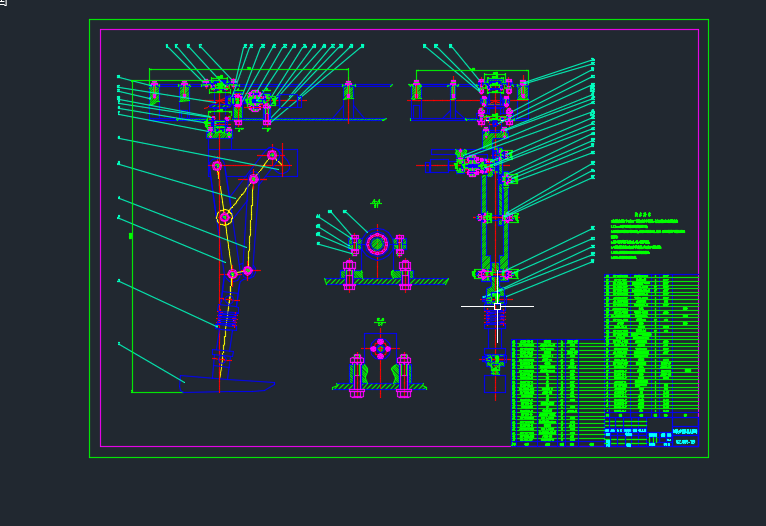The width and height of the screenshot is (766, 526).
Task: Select the right anchor bolt in lower detail view
Action: pos(404,376)
